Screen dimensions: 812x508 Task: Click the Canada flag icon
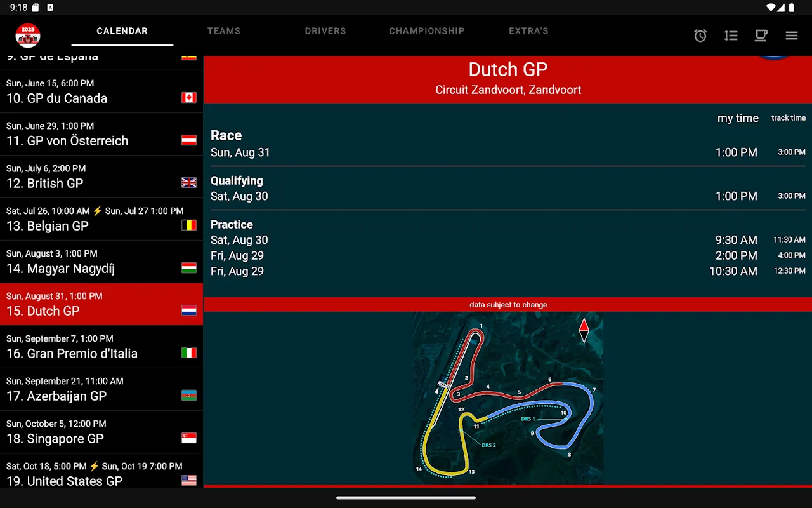pyautogui.click(x=189, y=98)
